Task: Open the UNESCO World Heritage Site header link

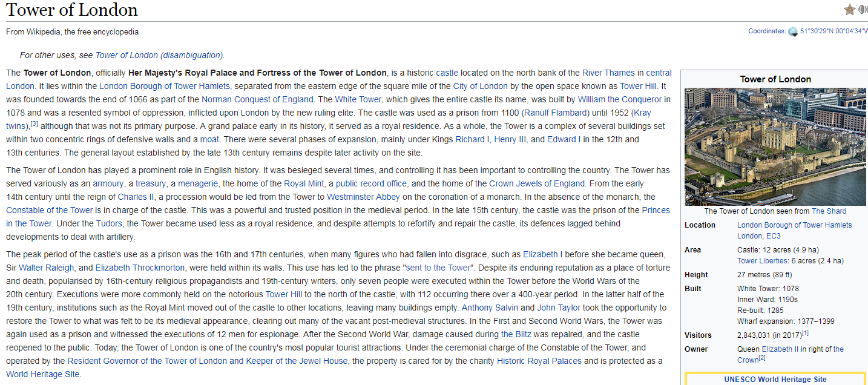Action: (x=775, y=380)
